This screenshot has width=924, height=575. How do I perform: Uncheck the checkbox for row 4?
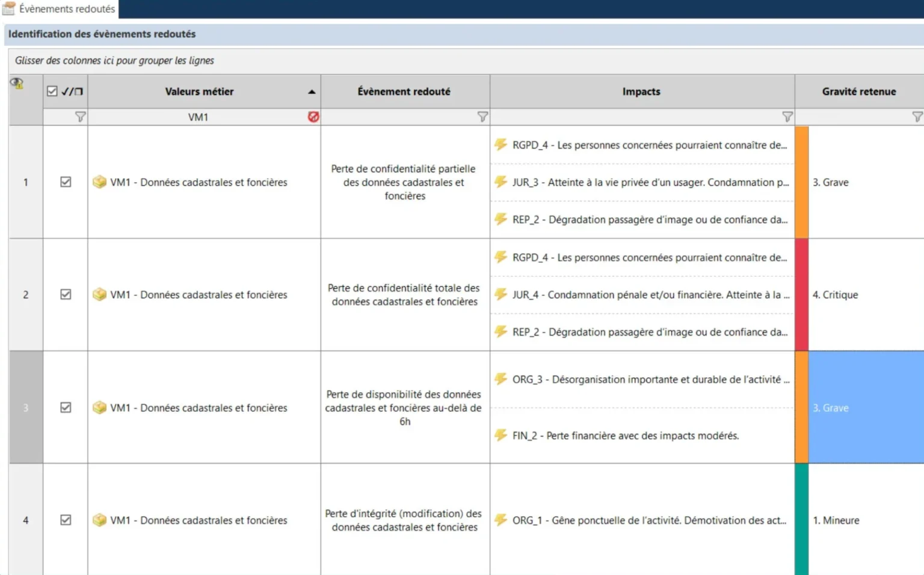pos(66,520)
